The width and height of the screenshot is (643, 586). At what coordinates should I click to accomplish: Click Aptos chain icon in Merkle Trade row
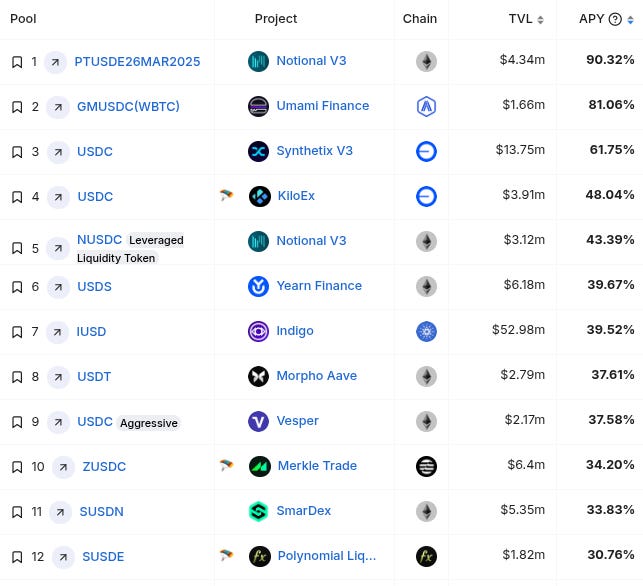[426, 466]
